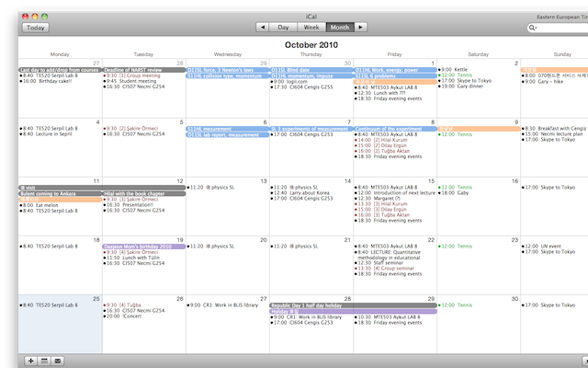588x368 pixels.
Task: Go to the previous month arrow
Action: coord(263,28)
